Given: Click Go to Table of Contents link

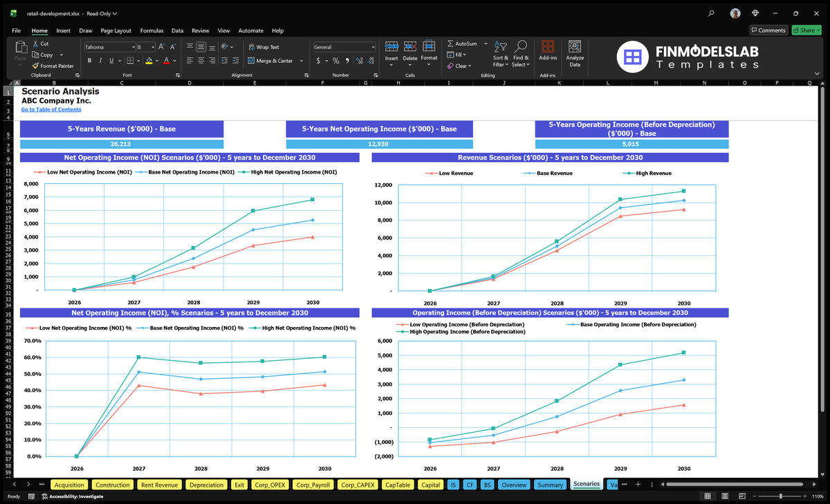Looking at the screenshot, I should point(51,109).
